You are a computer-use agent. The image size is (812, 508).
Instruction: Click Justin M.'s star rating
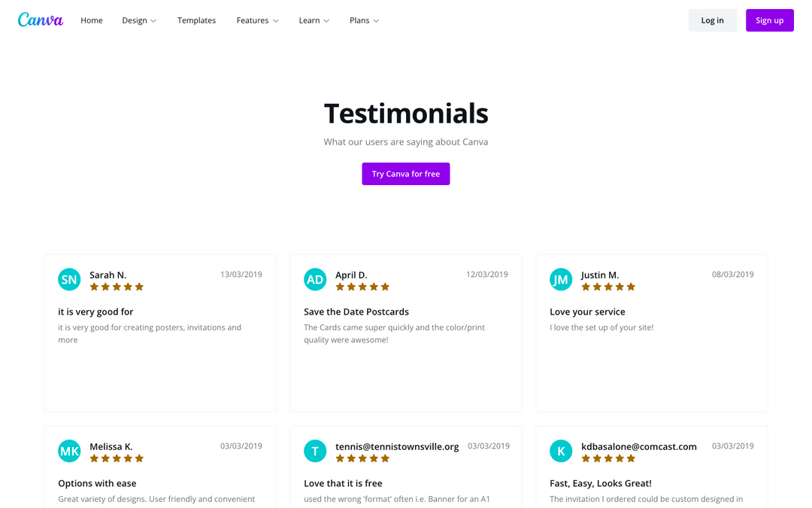(x=608, y=287)
